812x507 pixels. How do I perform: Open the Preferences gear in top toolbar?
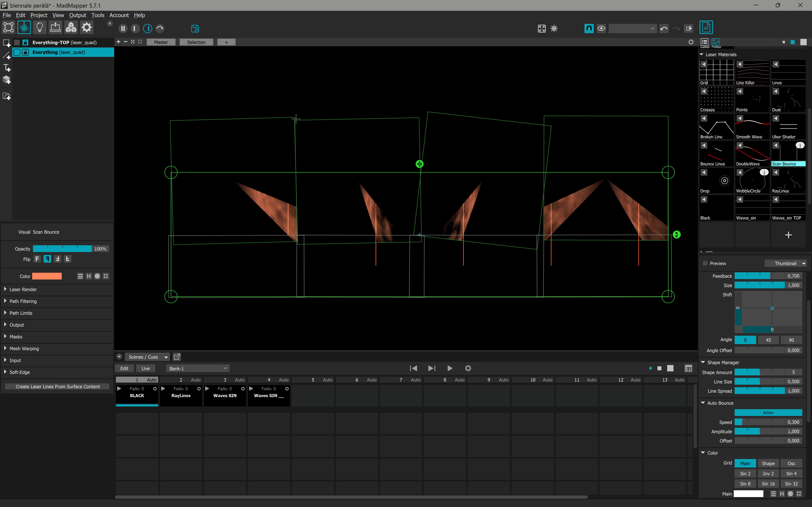86,27
